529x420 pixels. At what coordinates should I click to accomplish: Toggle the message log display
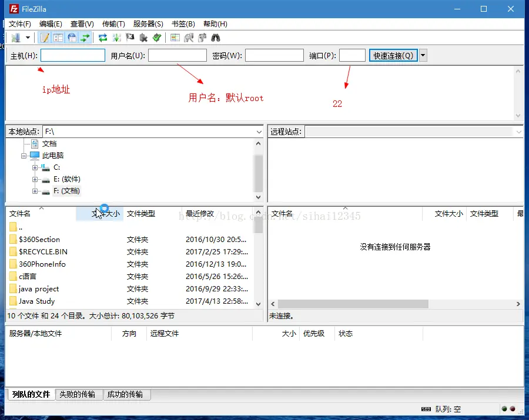45,38
